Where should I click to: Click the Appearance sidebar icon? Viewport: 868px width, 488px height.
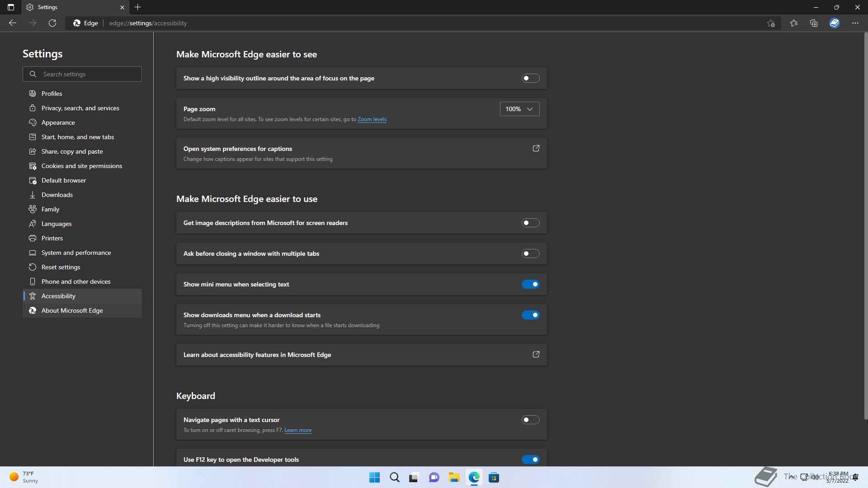click(x=33, y=122)
